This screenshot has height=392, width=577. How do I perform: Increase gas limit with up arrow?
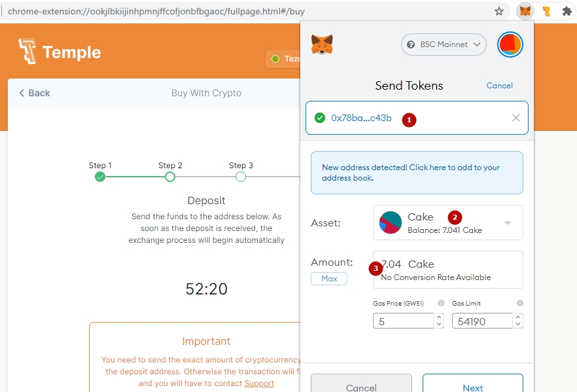(517, 317)
